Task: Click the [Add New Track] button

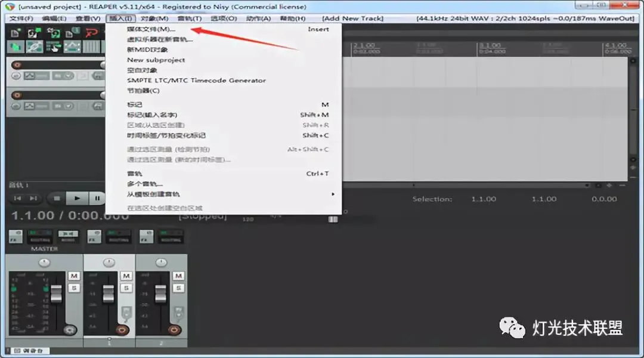Action: tap(353, 18)
